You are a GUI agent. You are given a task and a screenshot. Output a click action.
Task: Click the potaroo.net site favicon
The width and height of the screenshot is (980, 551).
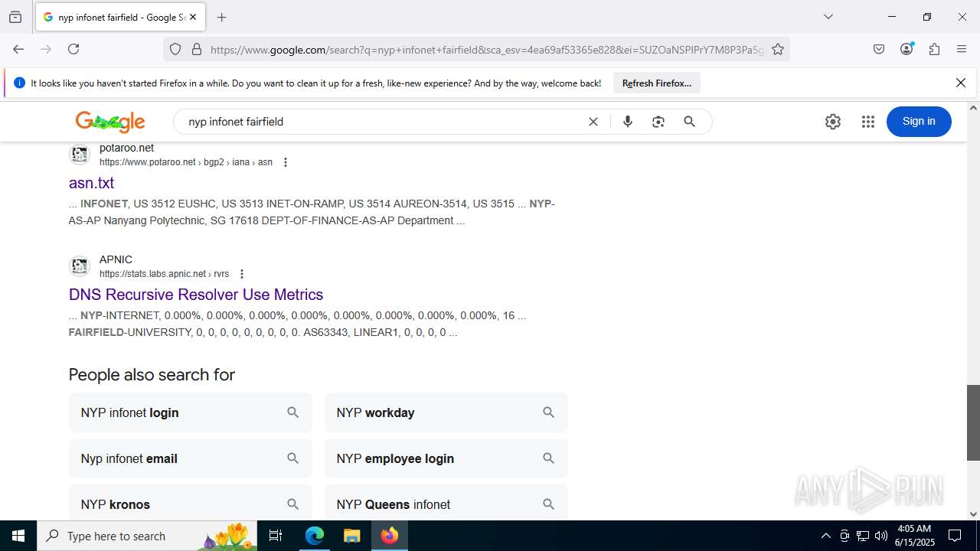[x=80, y=155]
